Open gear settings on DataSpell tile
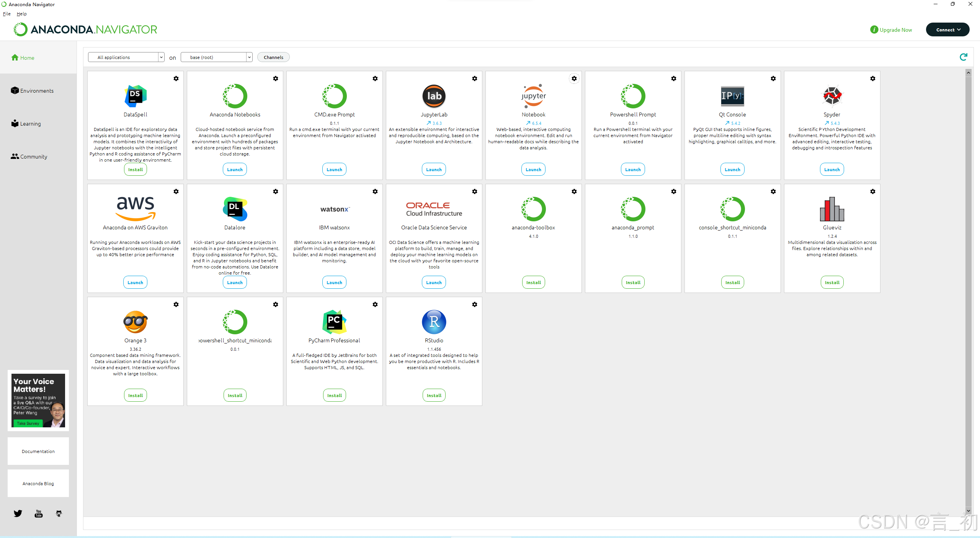 click(176, 78)
